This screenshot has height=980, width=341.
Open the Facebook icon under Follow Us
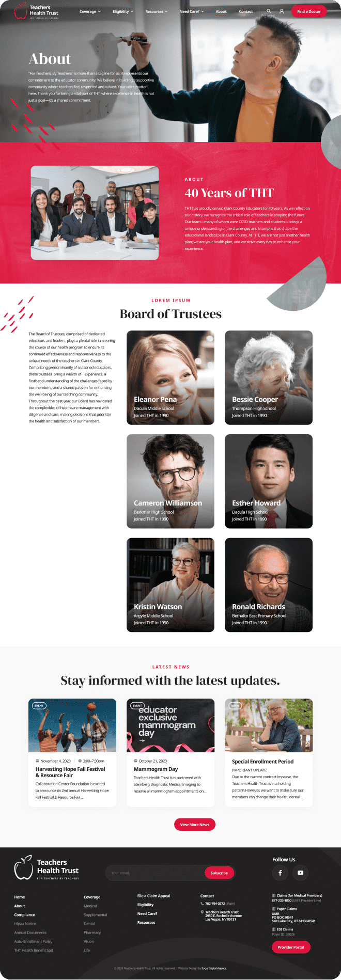pos(280,873)
